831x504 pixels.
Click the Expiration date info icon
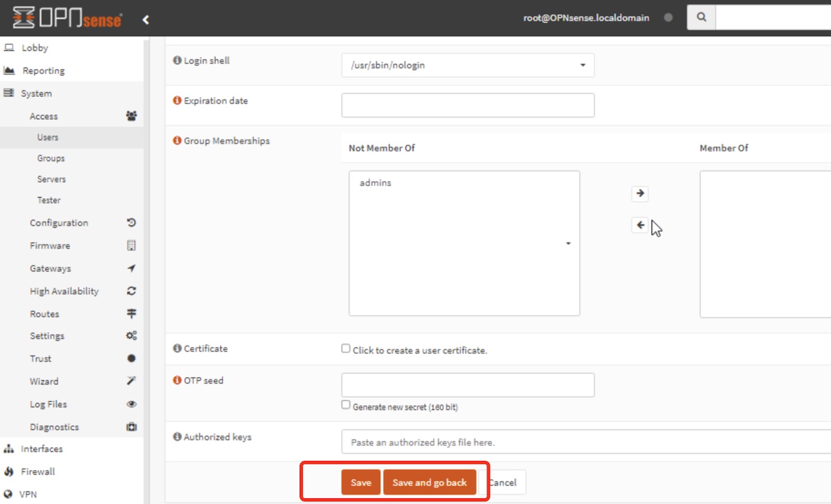tap(177, 101)
